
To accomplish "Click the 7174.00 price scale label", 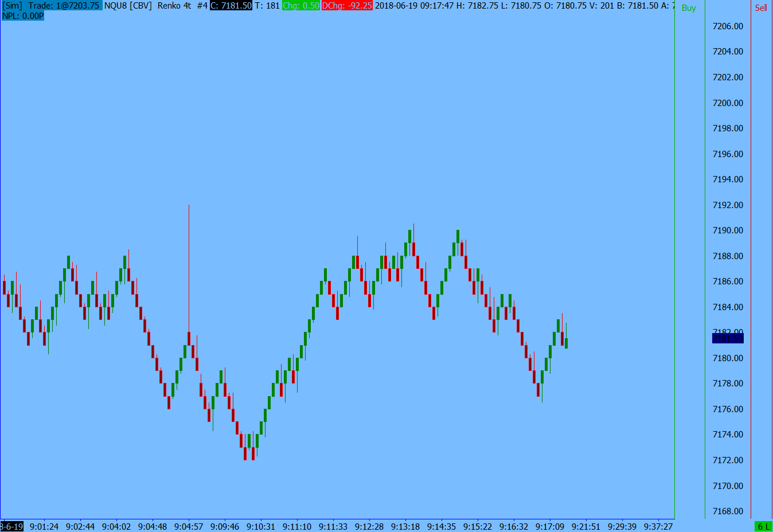I will tap(728, 435).
